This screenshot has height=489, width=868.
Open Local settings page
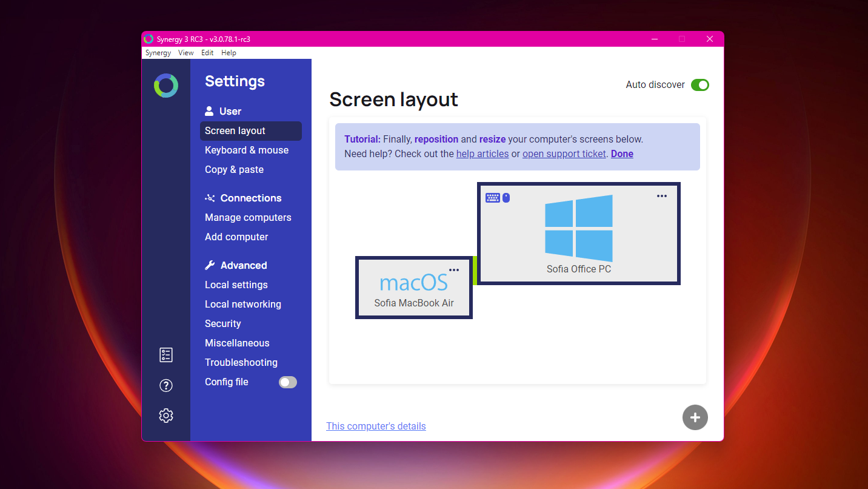tap(236, 285)
